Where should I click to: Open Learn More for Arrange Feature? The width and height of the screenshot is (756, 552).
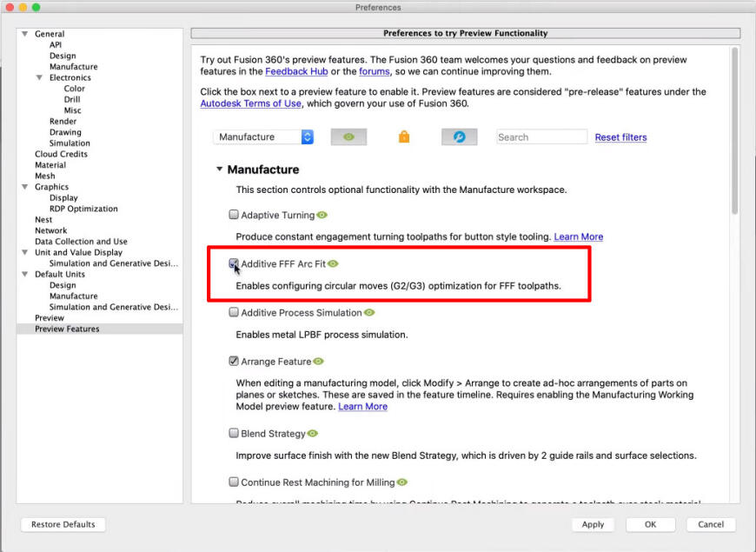[362, 406]
